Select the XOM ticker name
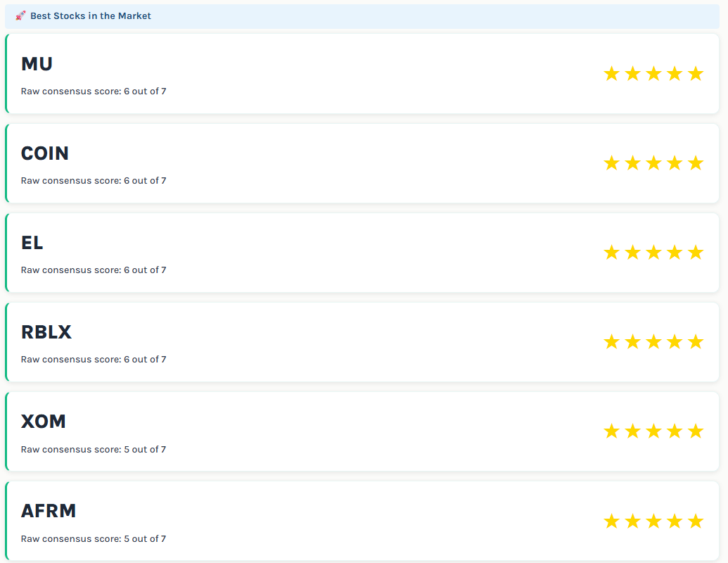728x563 pixels. 43,422
